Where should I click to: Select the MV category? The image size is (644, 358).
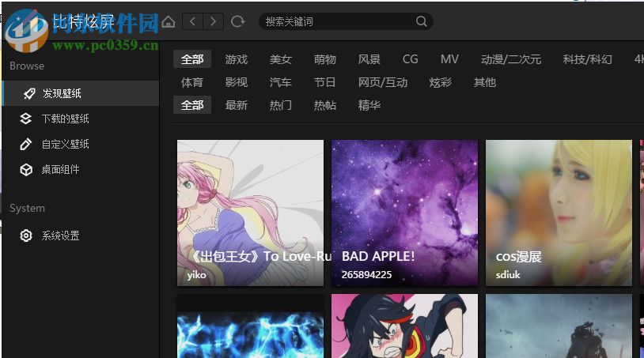pos(449,59)
